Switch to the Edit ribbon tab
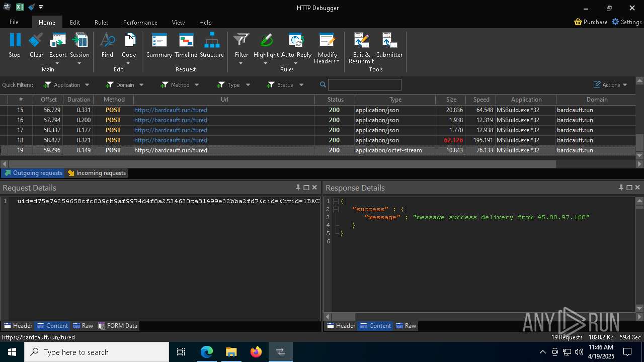The height and width of the screenshot is (362, 644). click(x=75, y=22)
